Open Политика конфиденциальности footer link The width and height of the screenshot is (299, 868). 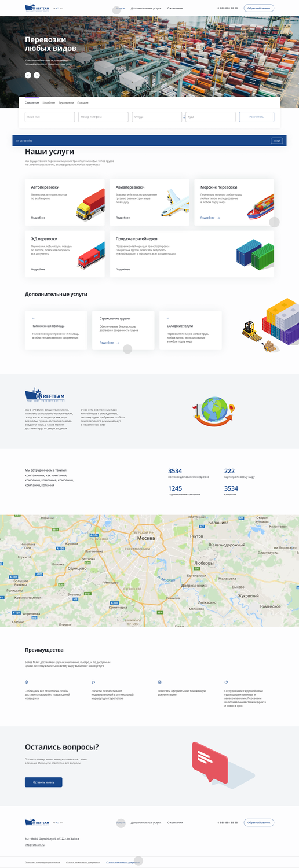tap(42, 862)
